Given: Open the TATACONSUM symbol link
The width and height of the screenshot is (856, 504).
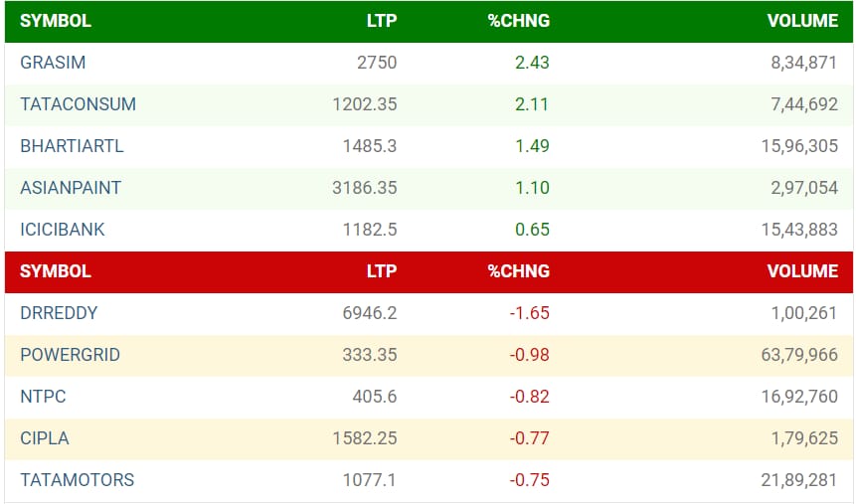Looking at the screenshot, I should 79,103.
